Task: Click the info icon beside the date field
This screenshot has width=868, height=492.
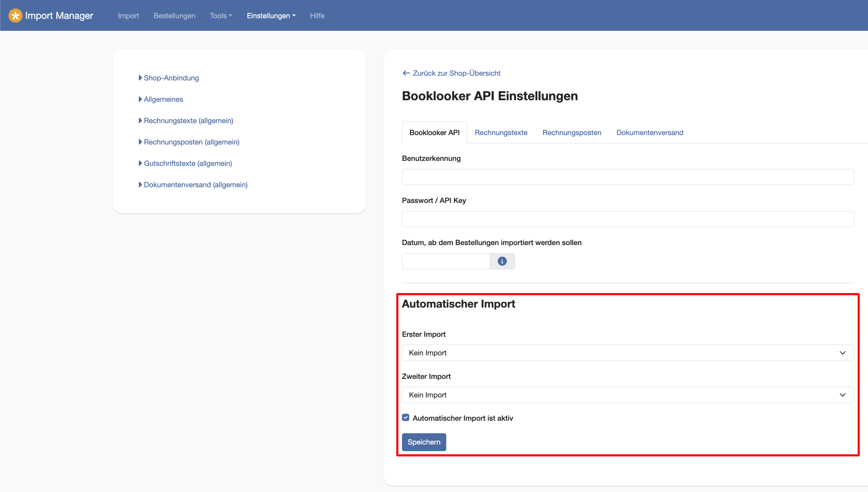Action: (x=502, y=261)
